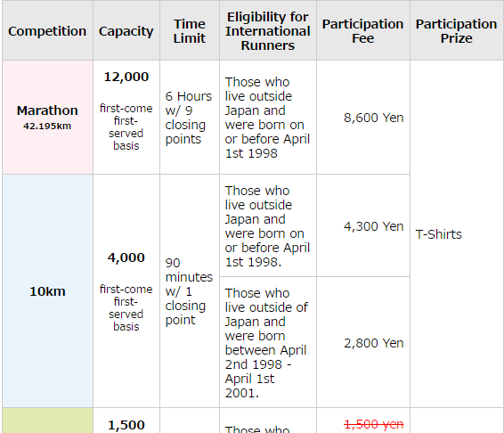Select the 8,600 Yen fee

coord(373,118)
